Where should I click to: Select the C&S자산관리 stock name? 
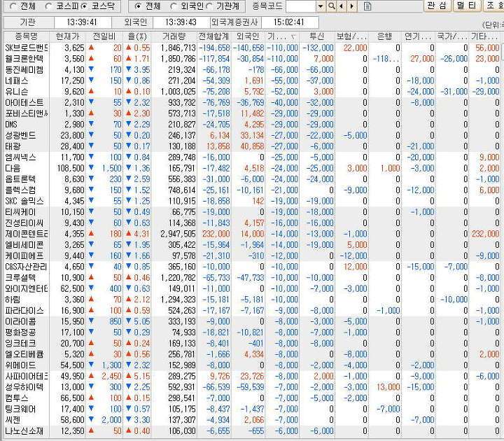click(26, 267)
